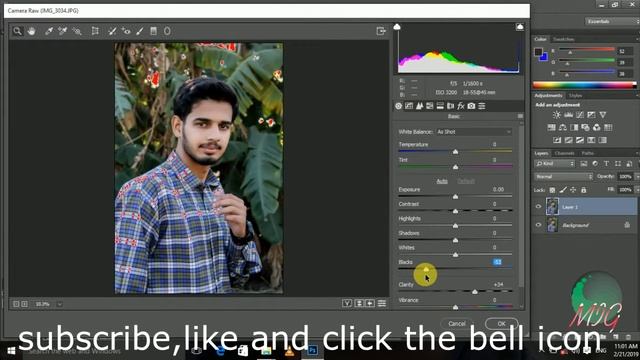This screenshot has height=360, width=640.
Task: Select the Targeted Adjustment tool
Action: tap(77, 31)
